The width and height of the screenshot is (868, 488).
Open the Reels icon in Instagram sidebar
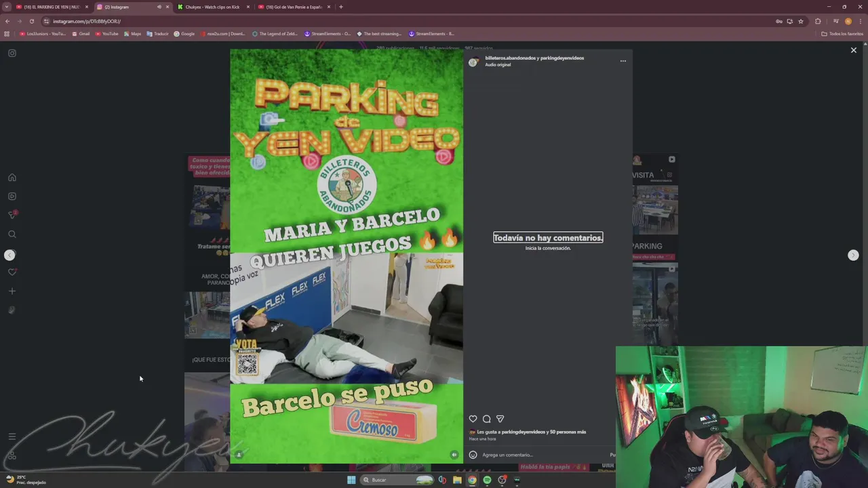(x=12, y=197)
